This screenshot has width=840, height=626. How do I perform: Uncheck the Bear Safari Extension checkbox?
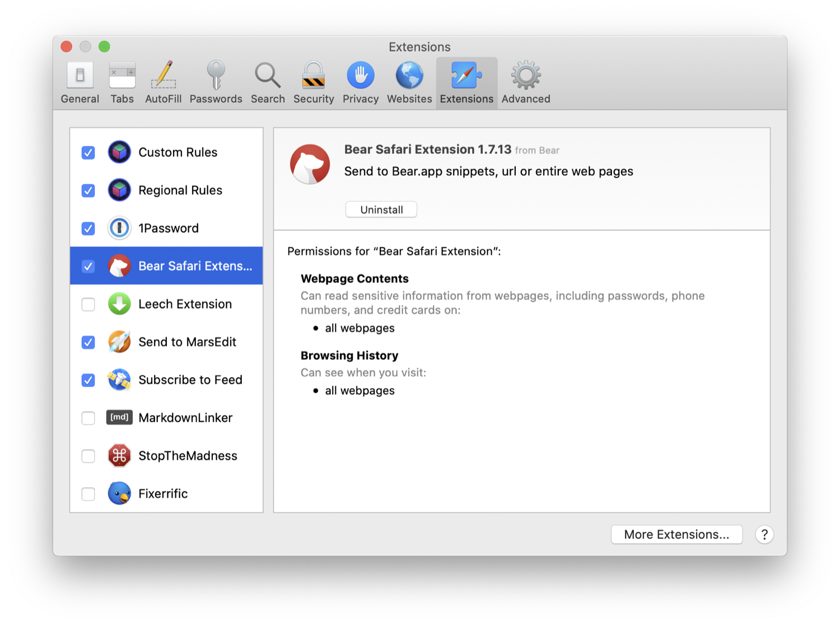point(88,266)
